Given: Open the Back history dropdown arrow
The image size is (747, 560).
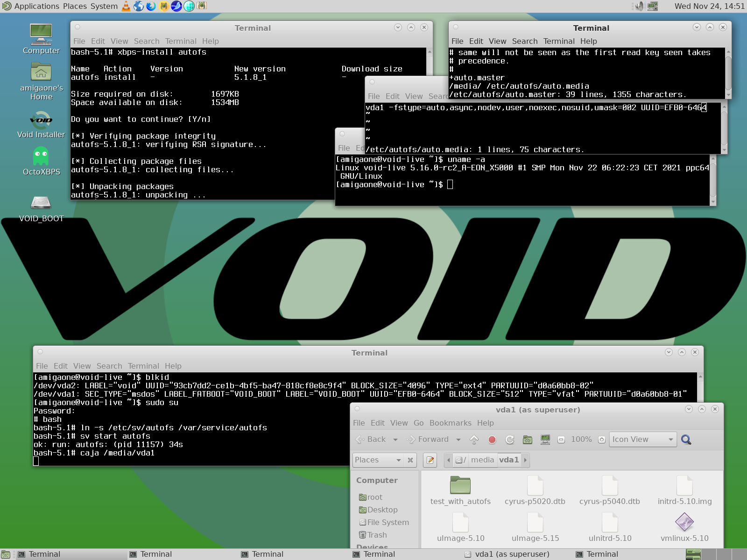Looking at the screenshot, I should (x=395, y=440).
